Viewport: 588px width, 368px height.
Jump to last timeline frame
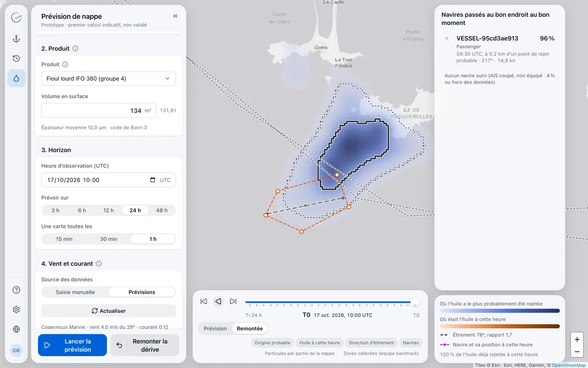click(x=233, y=301)
